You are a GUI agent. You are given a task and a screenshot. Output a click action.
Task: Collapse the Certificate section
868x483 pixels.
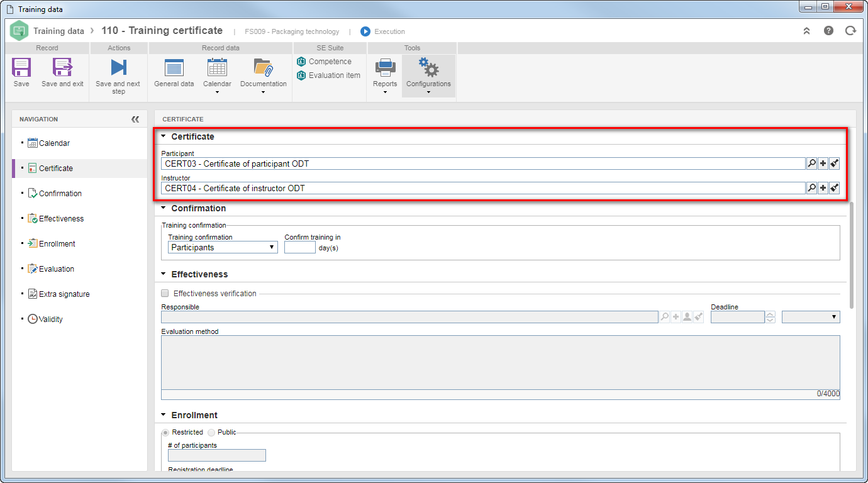(164, 136)
